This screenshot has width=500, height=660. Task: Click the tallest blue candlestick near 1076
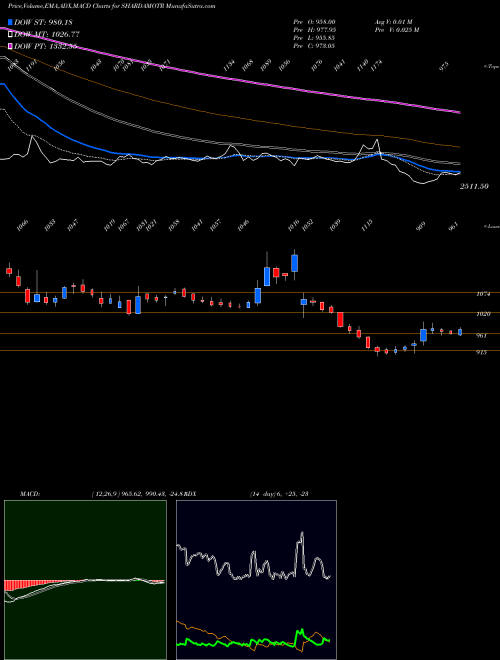[295, 263]
